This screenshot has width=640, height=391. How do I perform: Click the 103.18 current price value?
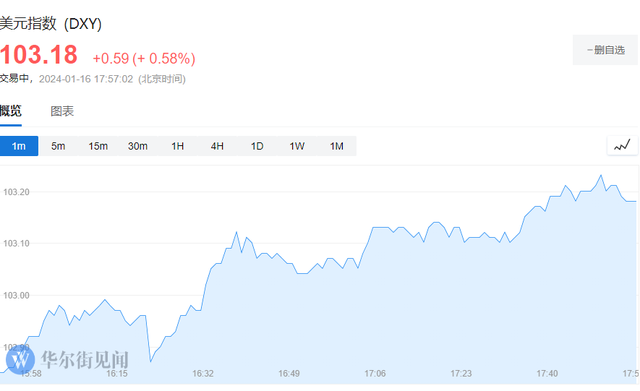pos(39,55)
